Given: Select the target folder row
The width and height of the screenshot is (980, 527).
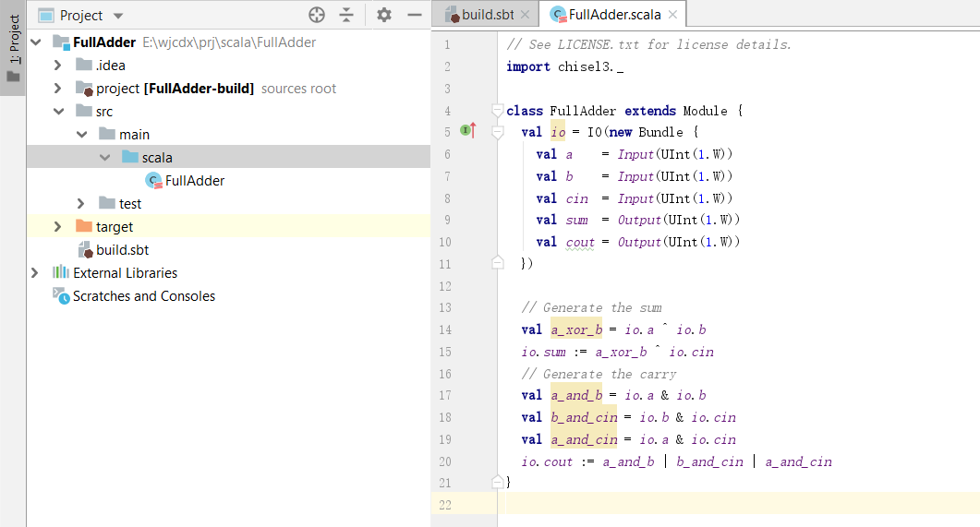Looking at the screenshot, I should coord(229,227).
